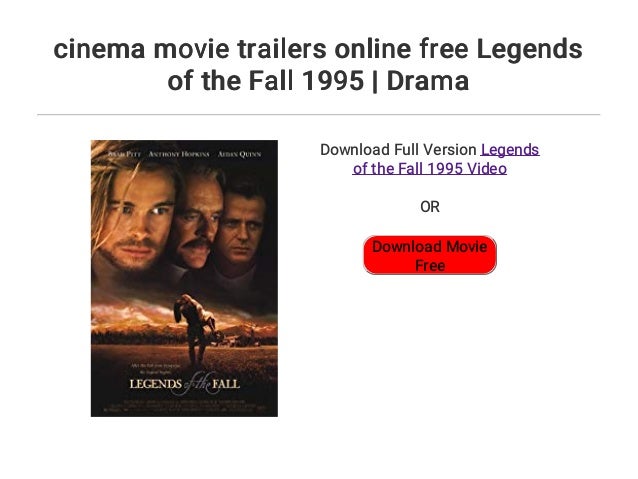The height and width of the screenshot is (479, 638).
Task: Click the page heading about cinema movie trailers
Action: click(x=318, y=64)
